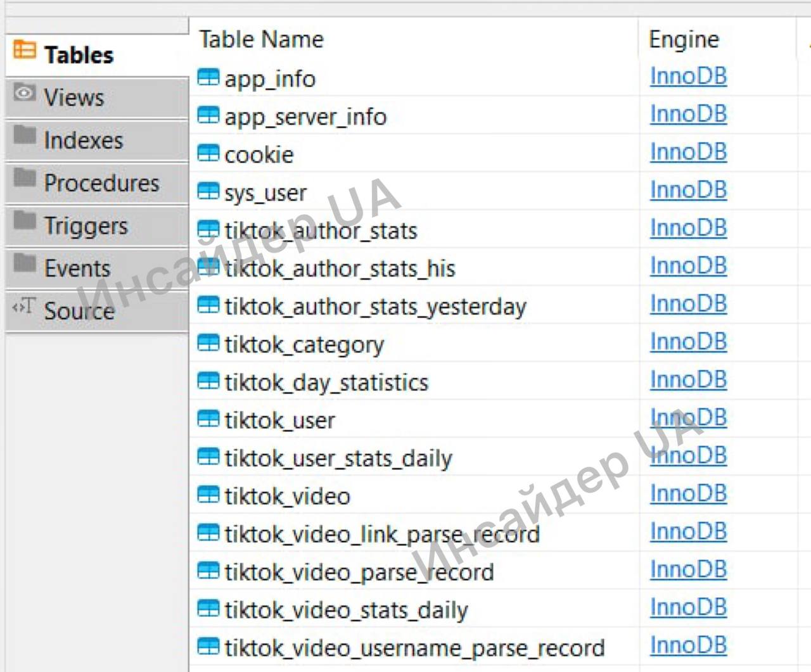Select the tiktok_user table row
Viewport: 811px width, 672px height.
[279, 421]
